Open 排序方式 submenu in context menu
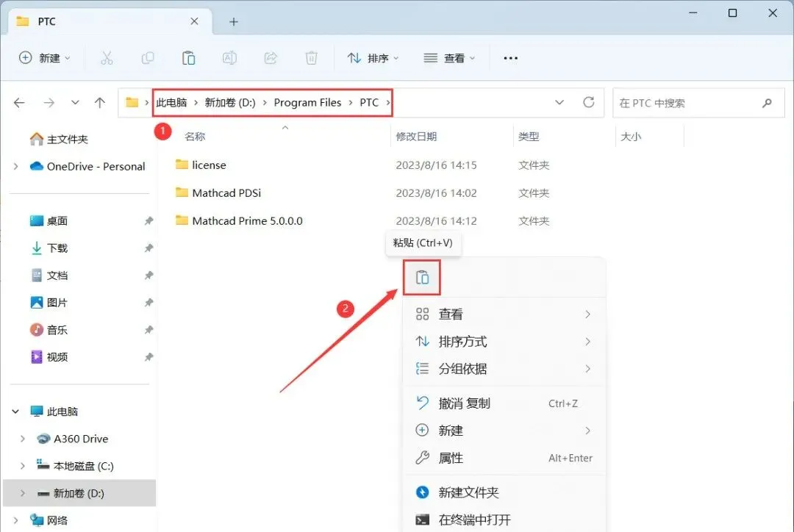 tap(504, 342)
